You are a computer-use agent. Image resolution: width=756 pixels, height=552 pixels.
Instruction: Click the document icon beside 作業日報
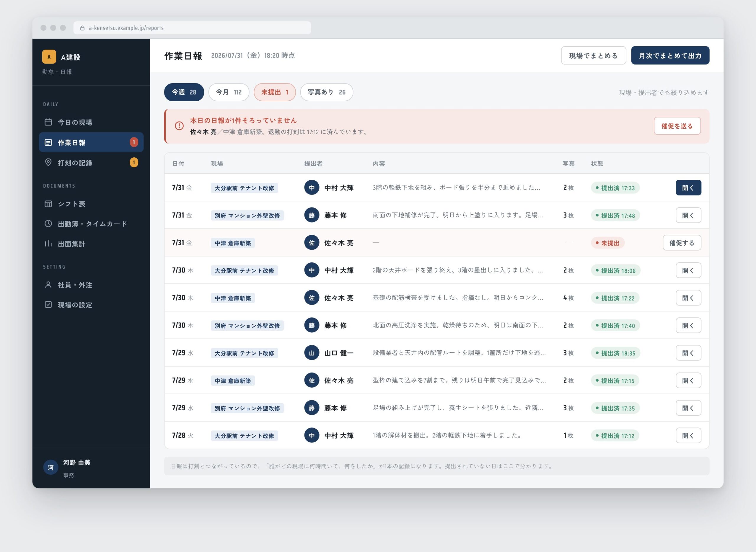point(48,142)
